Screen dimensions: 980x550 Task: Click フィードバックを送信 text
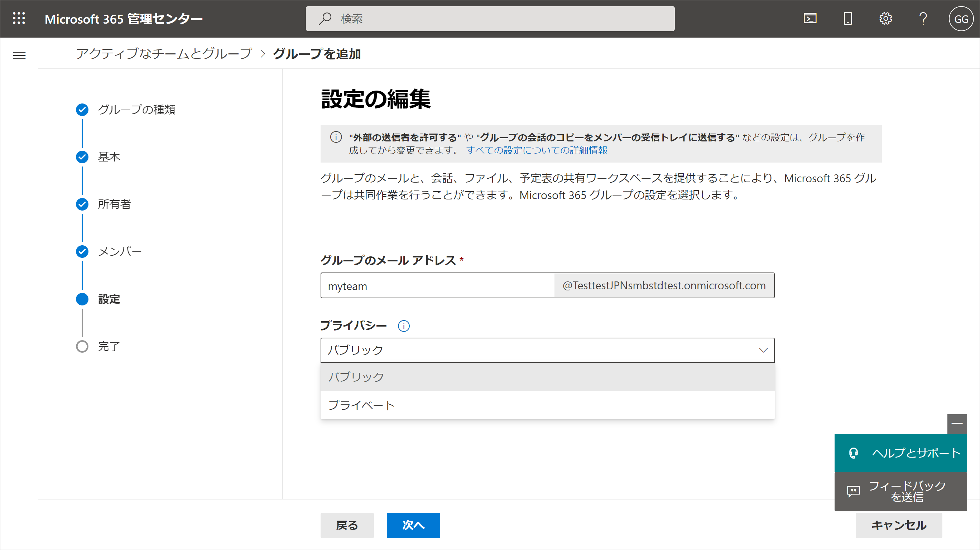pyautogui.click(x=907, y=491)
